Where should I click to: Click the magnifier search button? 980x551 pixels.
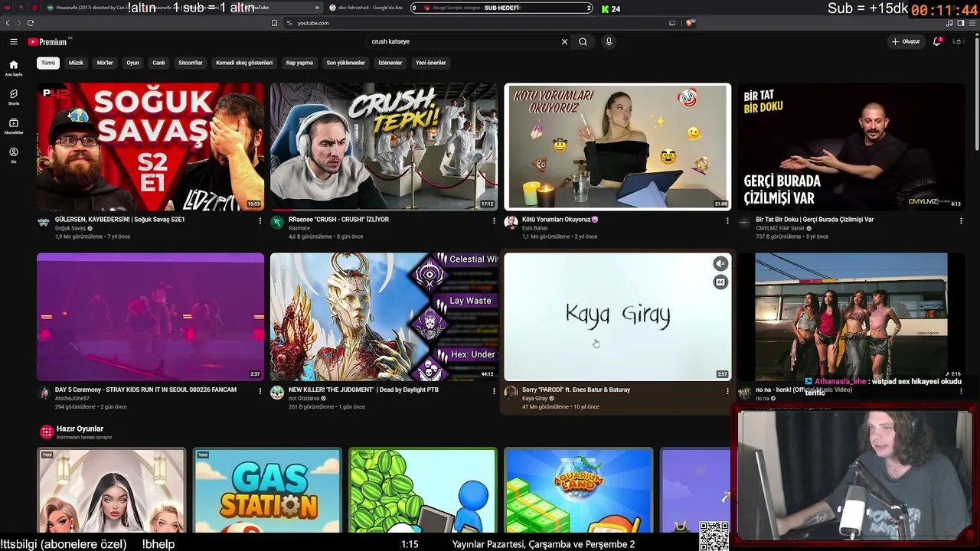(583, 41)
